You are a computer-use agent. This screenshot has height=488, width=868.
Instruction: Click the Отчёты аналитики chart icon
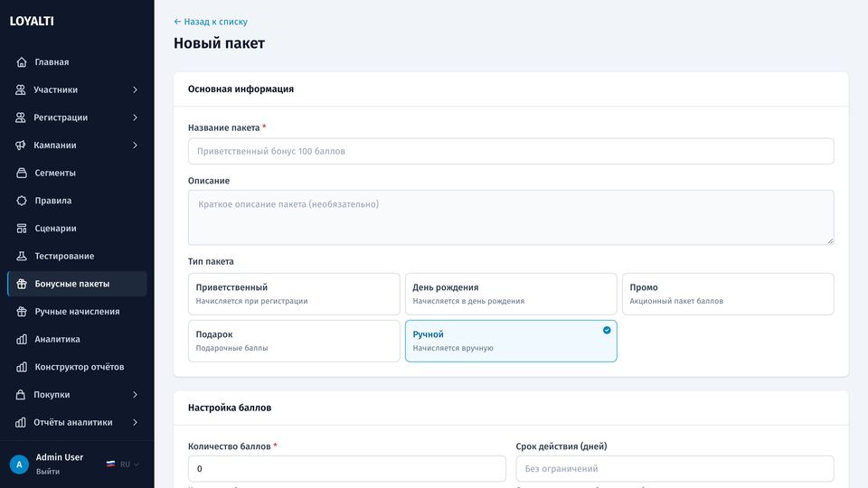click(21, 422)
